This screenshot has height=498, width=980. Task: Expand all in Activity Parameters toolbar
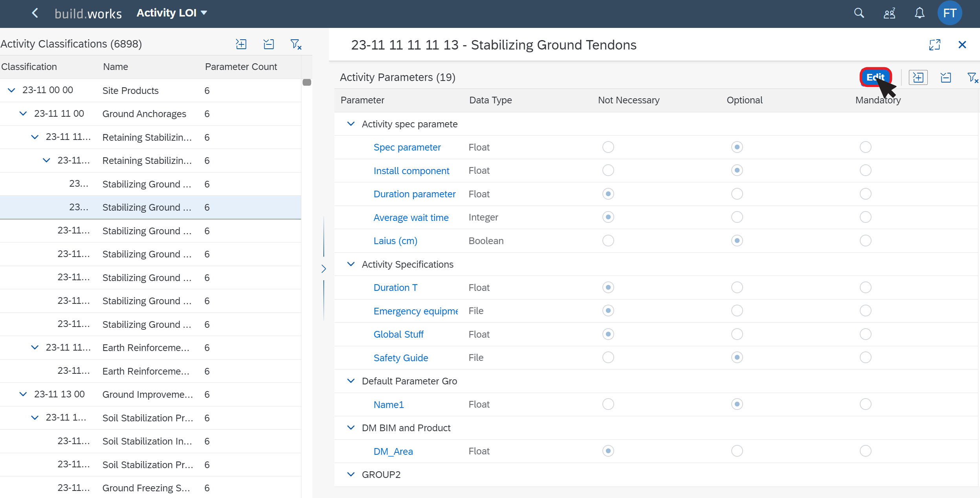pos(918,77)
